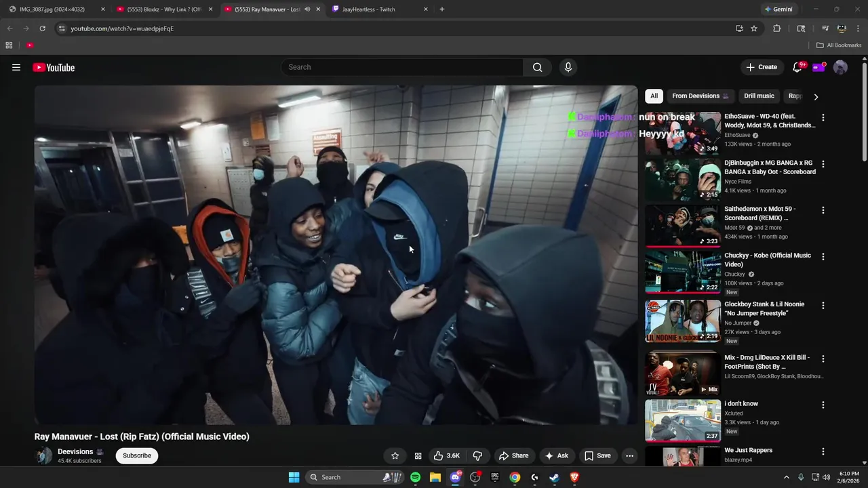The height and width of the screenshot is (488, 868).
Task: Open the Deevisions channel name link
Action: 75,451
